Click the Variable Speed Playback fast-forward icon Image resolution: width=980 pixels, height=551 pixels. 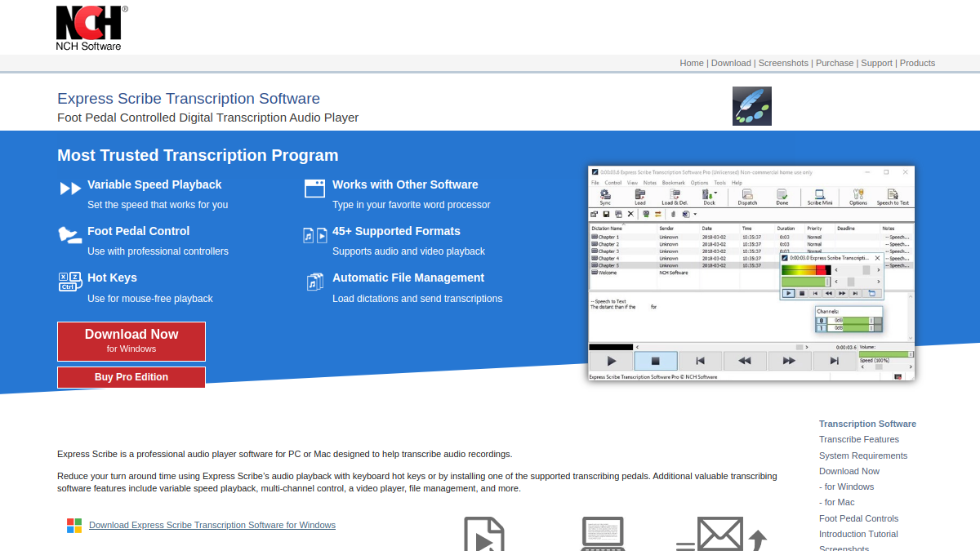(70, 189)
